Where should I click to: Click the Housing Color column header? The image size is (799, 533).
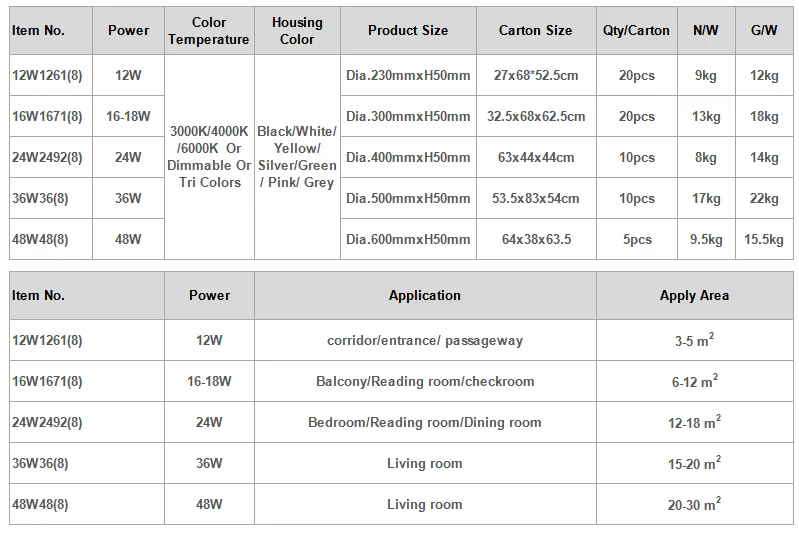point(297,31)
